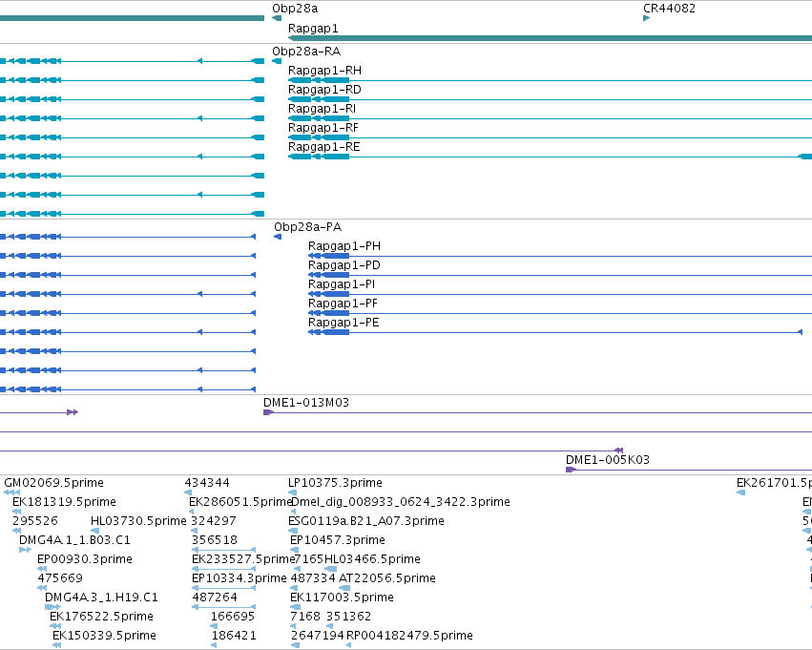The image size is (812, 650).
Task: Select the Dmel_dig_008933_0624_3422.3prime label
Action: 401,502
